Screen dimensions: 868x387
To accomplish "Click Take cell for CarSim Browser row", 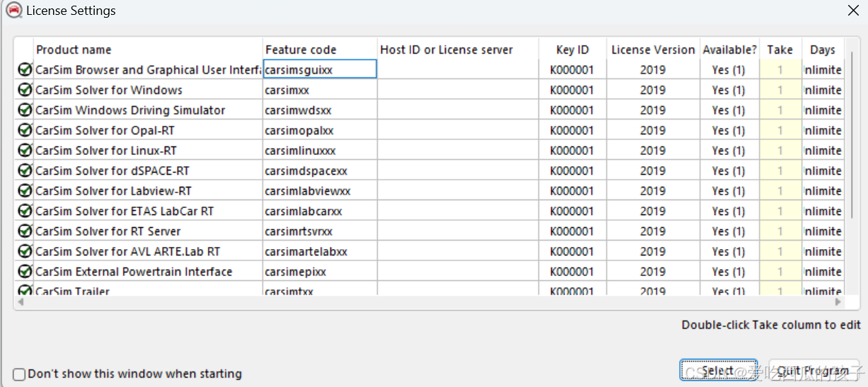I will 780,69.
